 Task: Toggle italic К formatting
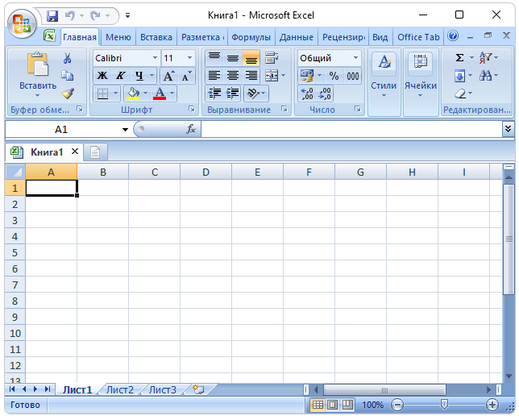[x=121, y=76]
